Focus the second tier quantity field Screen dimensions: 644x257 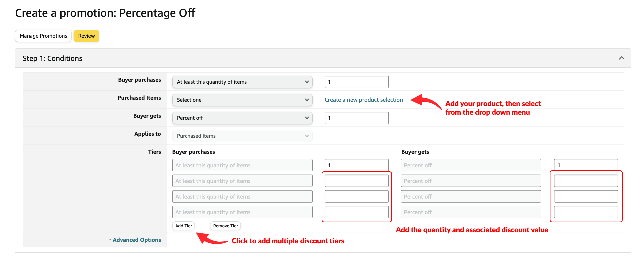click(357, 181)
